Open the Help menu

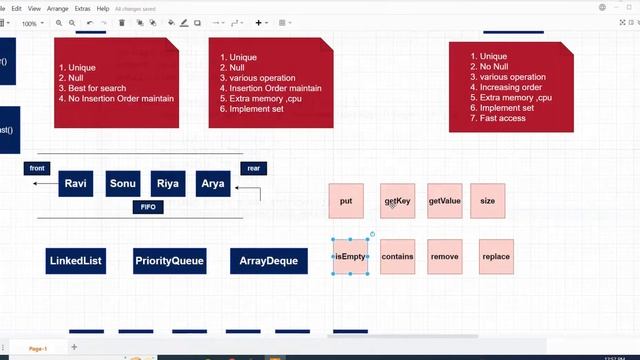[x=103, y=9]
